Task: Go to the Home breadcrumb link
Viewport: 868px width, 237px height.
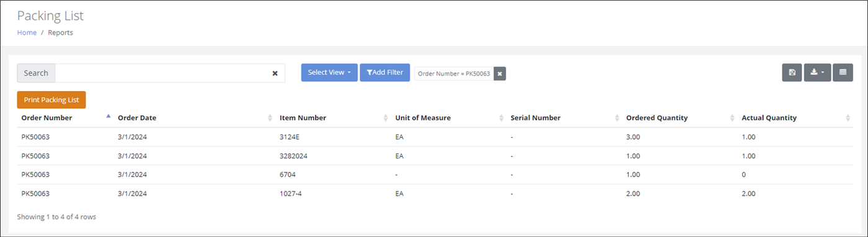Action: 27,32
